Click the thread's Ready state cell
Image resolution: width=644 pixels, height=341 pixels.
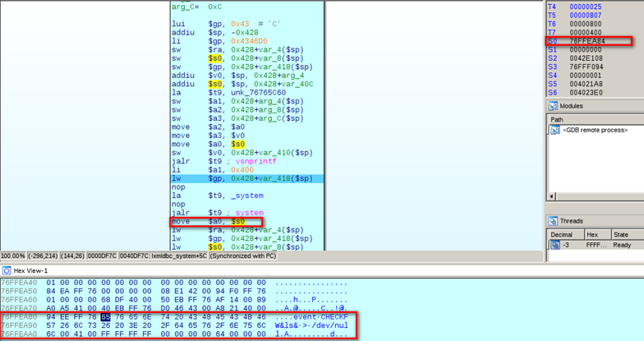622,245
